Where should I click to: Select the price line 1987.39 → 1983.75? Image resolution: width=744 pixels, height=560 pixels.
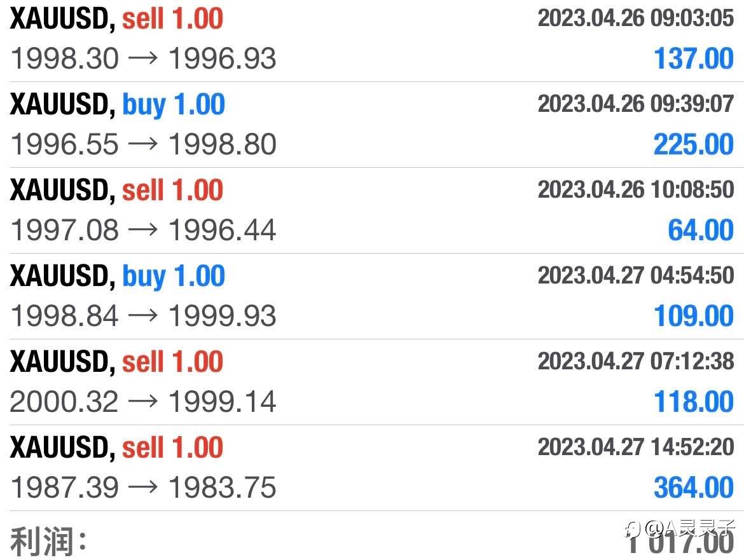[143, 488]
